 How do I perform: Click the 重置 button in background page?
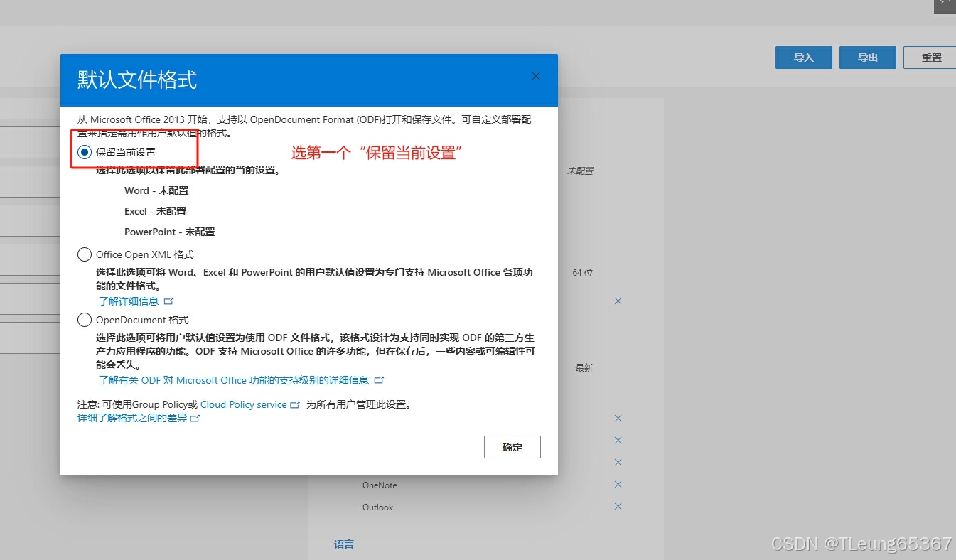(931, 58)
